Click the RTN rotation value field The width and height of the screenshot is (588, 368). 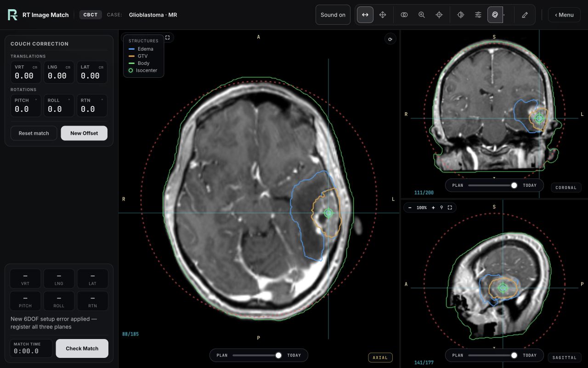(x=92, y=105)
